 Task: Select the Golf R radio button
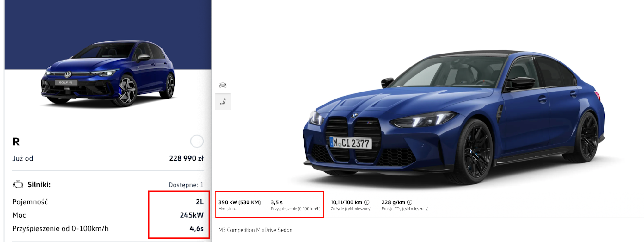(197, 141)
